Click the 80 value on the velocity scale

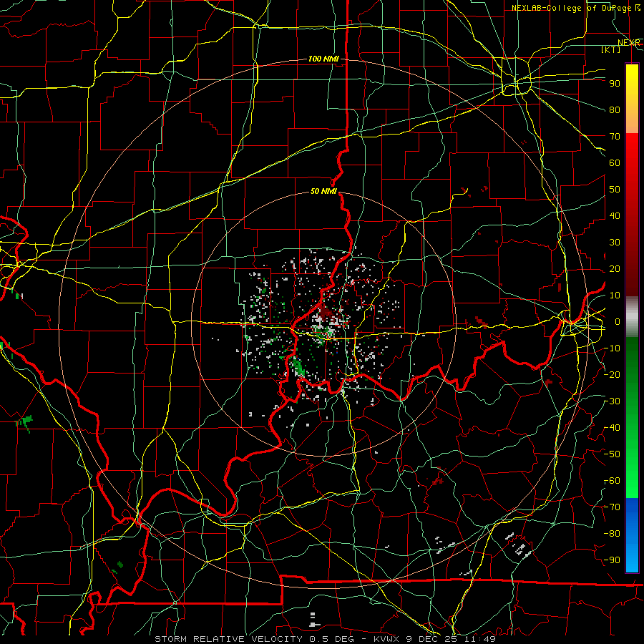(x=615, y=110)
